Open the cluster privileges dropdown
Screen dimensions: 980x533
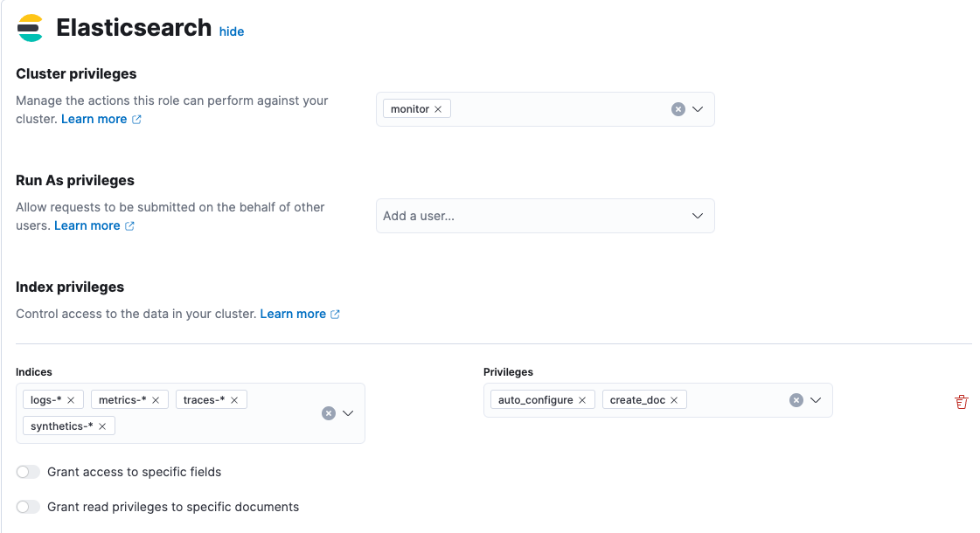tap(699, 108)
